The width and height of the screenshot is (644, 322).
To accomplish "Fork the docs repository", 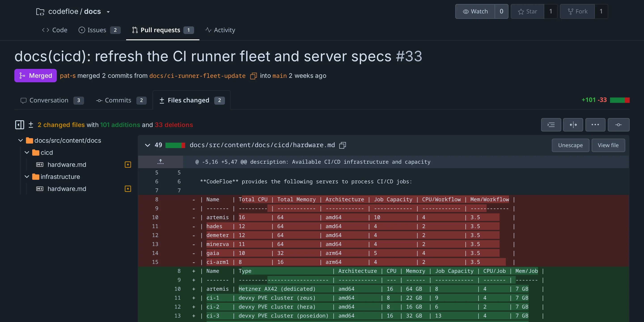I will click(x=577, y=11).
